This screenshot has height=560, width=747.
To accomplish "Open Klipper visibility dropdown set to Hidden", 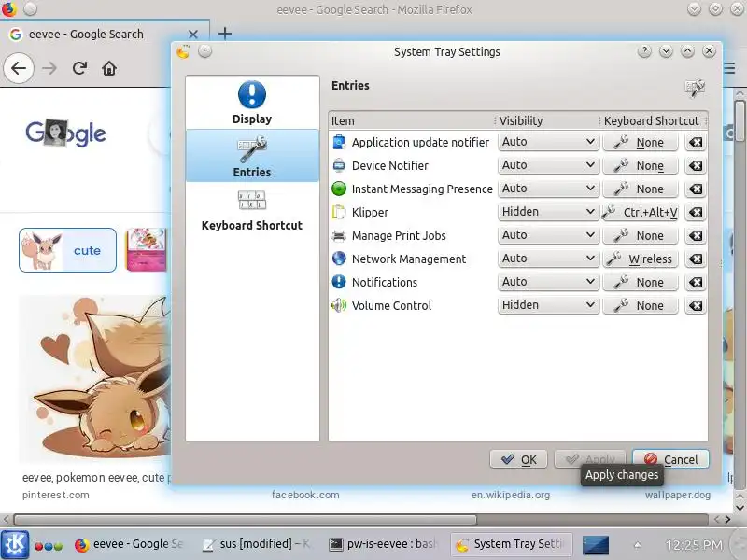I will pos(548,212).
